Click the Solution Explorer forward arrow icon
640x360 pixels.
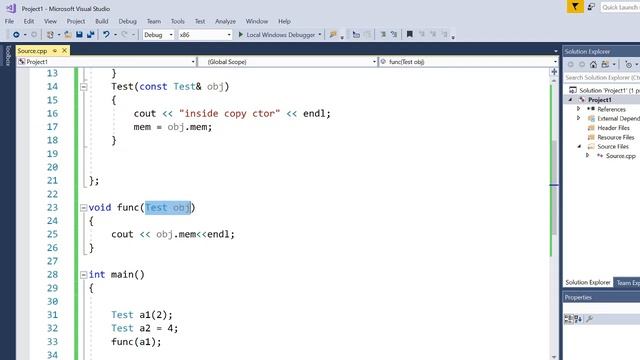tap(582, 64)
